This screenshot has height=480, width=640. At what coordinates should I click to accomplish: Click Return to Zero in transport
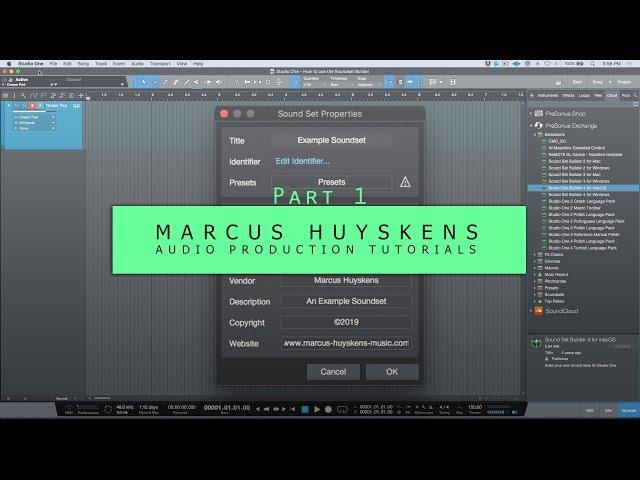tap(293, 409)
